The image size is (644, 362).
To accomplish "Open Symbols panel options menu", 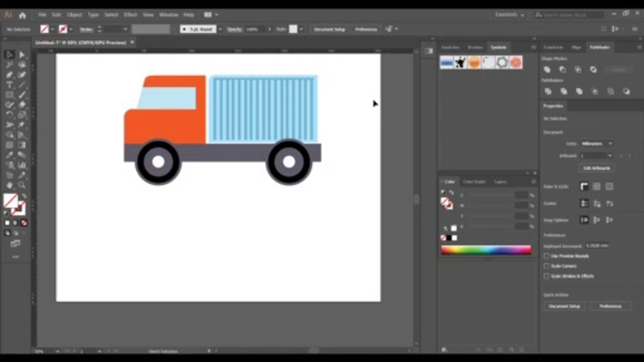I will pyautogui.click(x=533, y=47).
